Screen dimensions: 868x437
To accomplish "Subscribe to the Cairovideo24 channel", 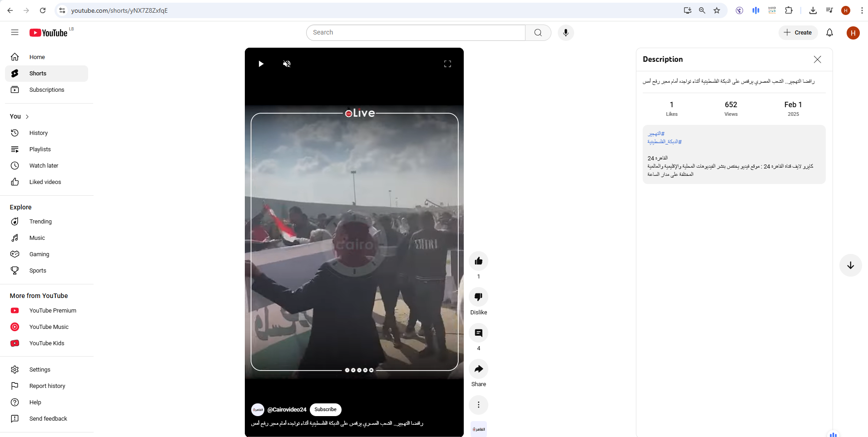I will (x=325, y=409).
